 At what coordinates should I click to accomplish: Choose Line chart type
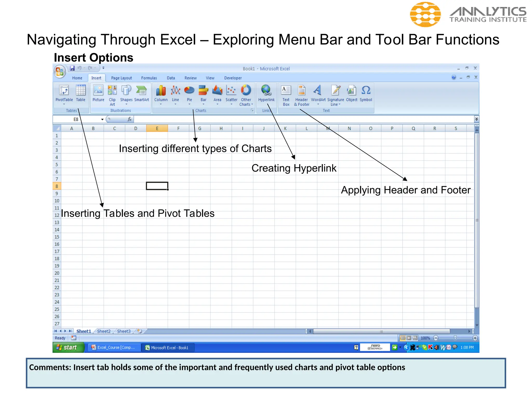(175, 95)
